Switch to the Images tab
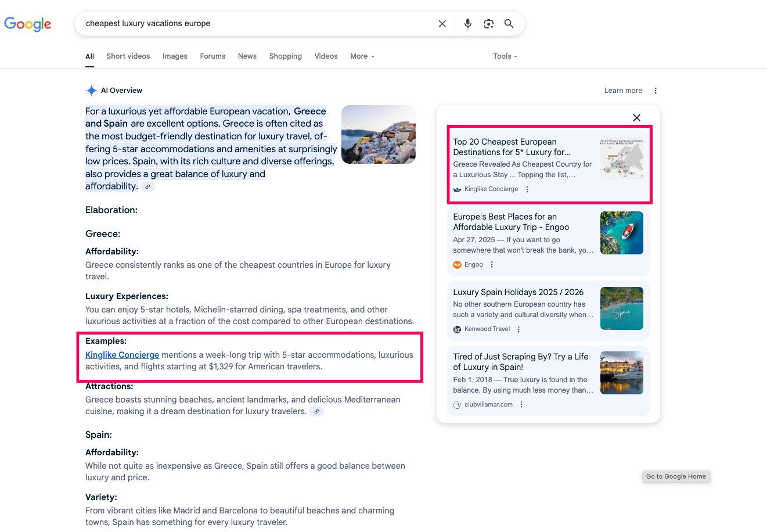Image resolution: width=767 pixels, height=532 pixels. (175, 56)
